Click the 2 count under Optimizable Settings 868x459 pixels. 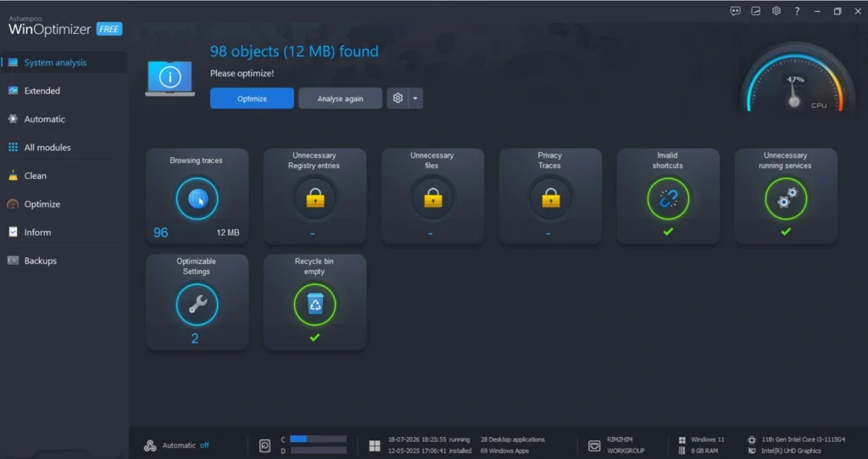(x=195, y=339)
